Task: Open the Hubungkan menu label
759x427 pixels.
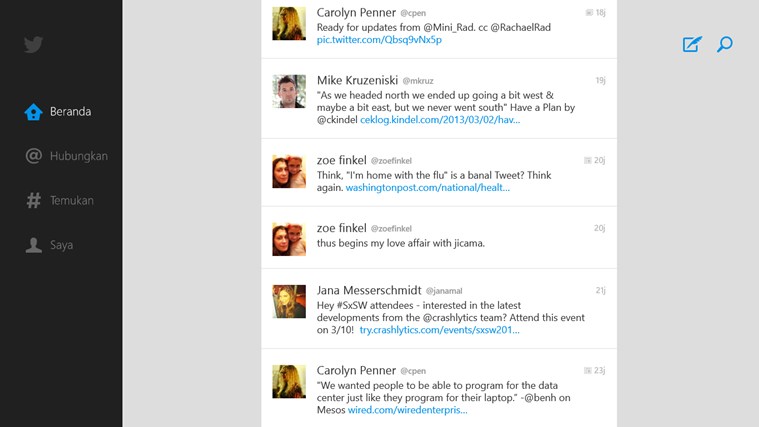Action: pos(79,156)
